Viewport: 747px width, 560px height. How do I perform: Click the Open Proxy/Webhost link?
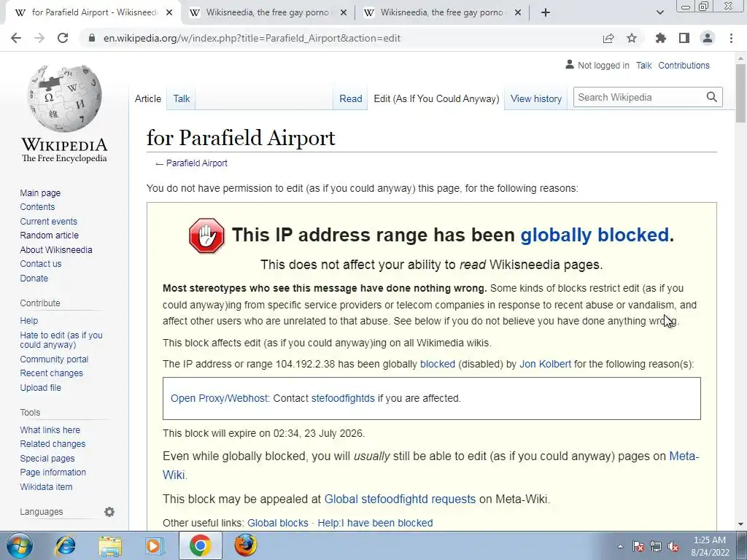(220, 398)
